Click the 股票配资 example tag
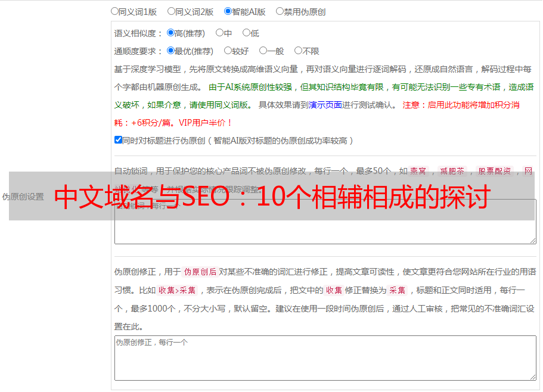The image size is (543, 392). (x=494, y=171)
